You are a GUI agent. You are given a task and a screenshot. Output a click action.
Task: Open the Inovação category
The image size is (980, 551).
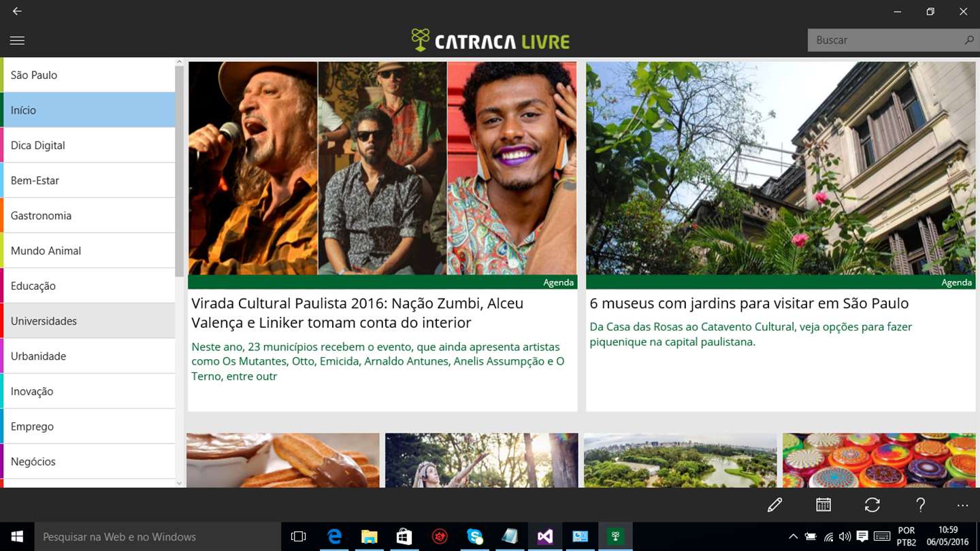tap(88, 391)
